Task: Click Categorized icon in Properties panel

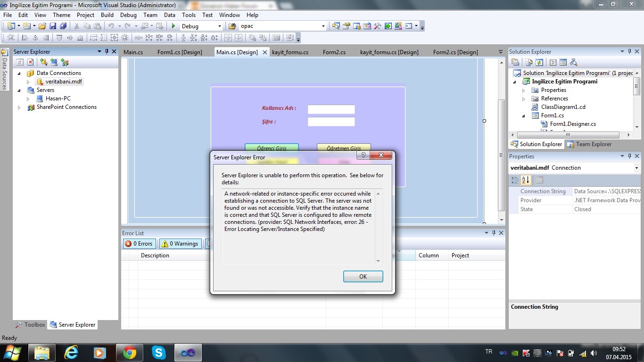Action: [515, 180]
